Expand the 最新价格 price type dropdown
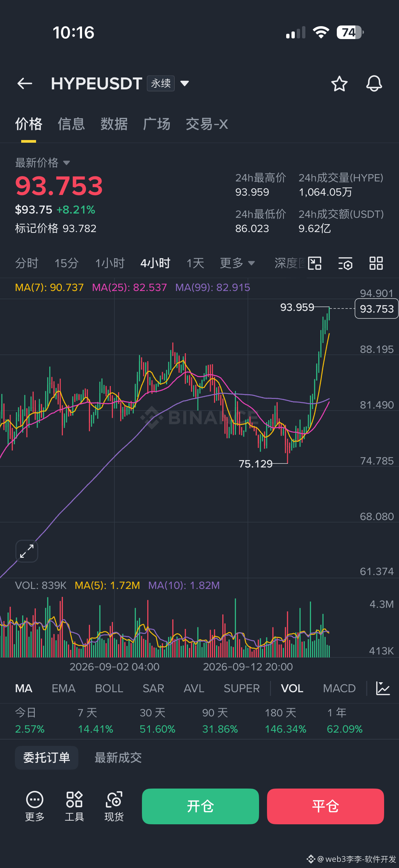The image size is (399, 868). pos(67,163)
